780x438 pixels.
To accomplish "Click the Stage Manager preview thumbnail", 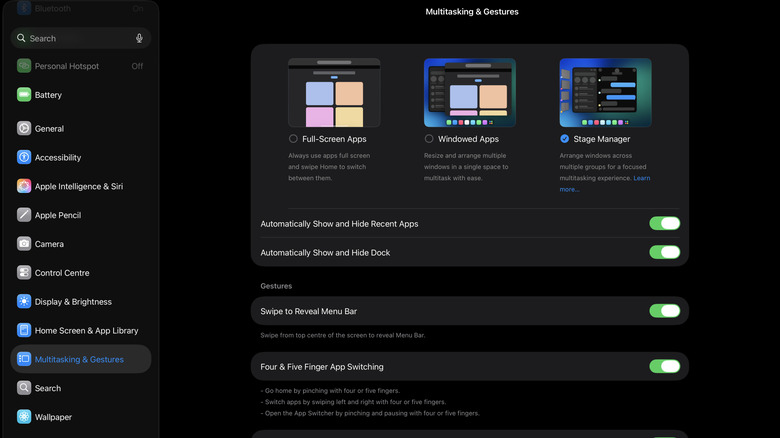I will point(605,93).
